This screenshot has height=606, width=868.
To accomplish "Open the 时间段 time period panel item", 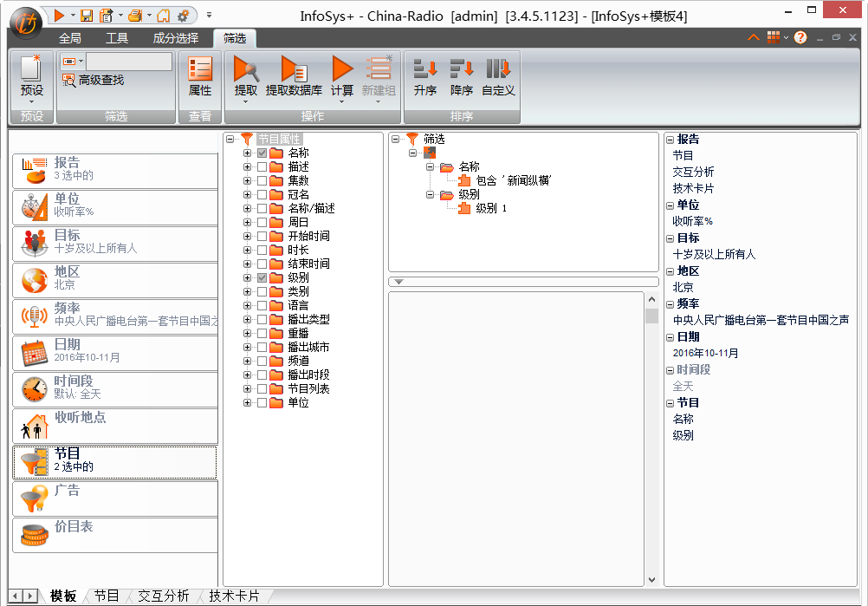I will tap(114, 390).
